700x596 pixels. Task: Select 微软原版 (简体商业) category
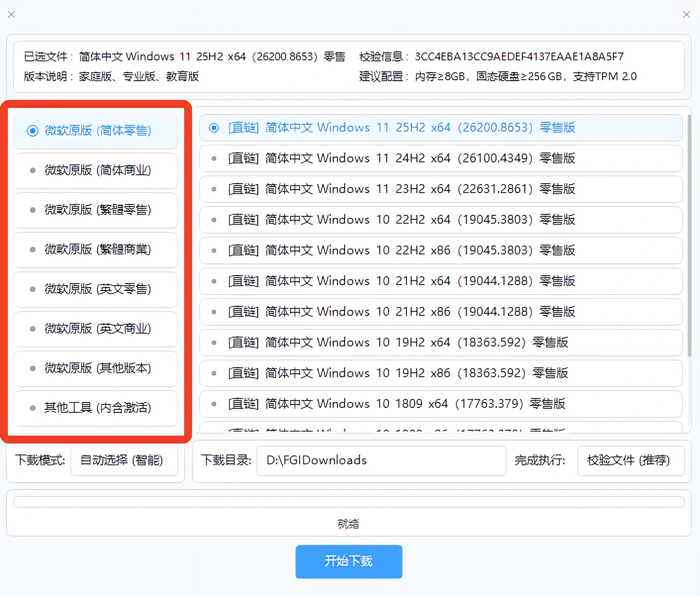pyautogui.click(x=96, y=171)
